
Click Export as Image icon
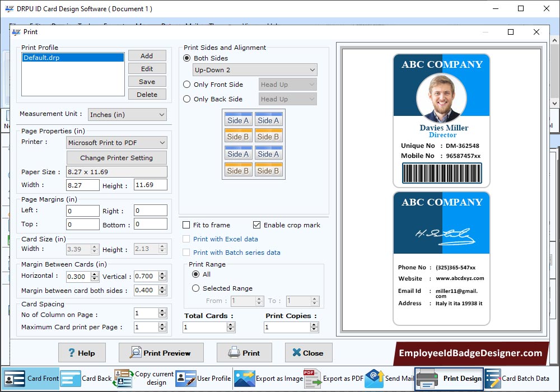tap(244, 379)
